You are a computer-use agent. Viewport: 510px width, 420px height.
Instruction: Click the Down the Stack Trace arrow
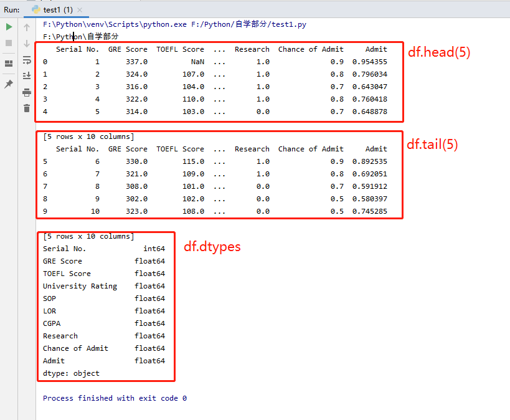click(26, 42)
